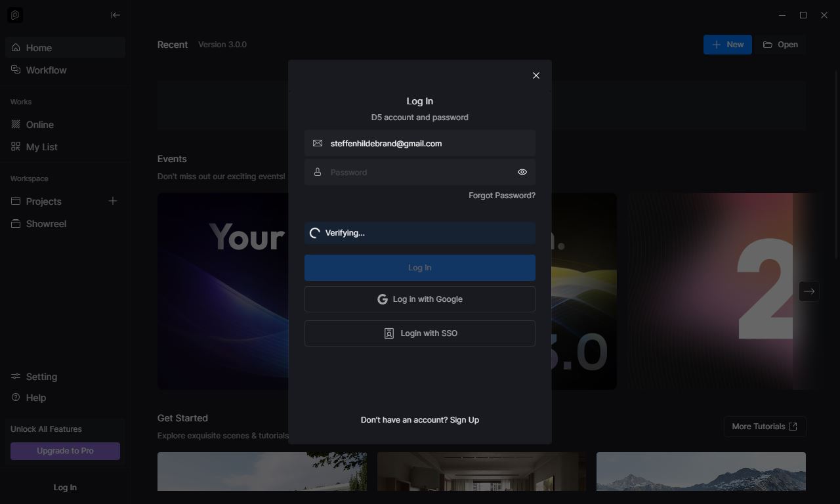The image size is (840, 504).
Task: Toggle password visibility eye icon
Action: point(522,172)
